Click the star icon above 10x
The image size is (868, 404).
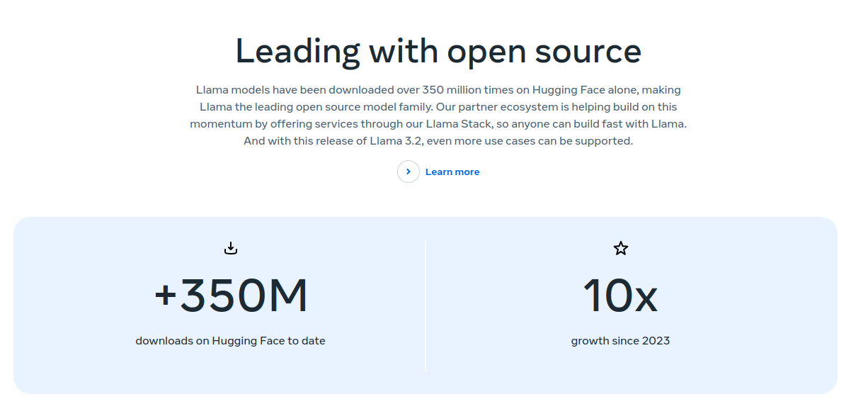point(621,248)
